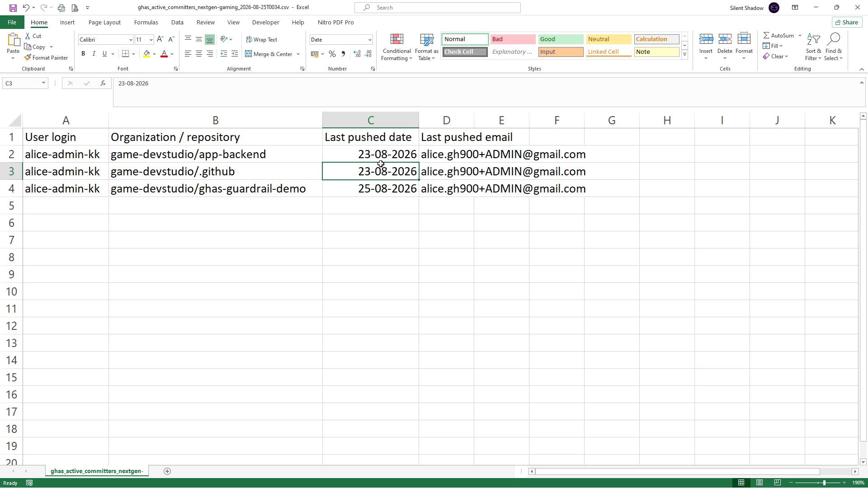Click the Font Color swatch
Image resolution: width=868 pixels, height=488 pixels.
tap(164, 54)
